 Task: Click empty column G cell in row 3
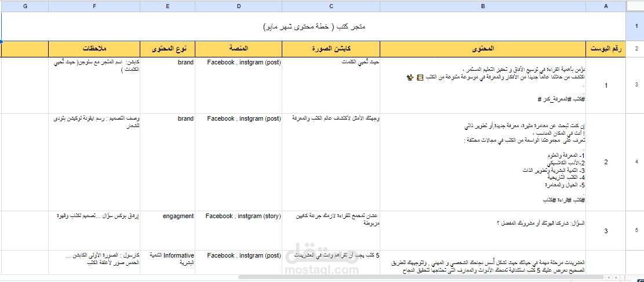tap(26, 85)
